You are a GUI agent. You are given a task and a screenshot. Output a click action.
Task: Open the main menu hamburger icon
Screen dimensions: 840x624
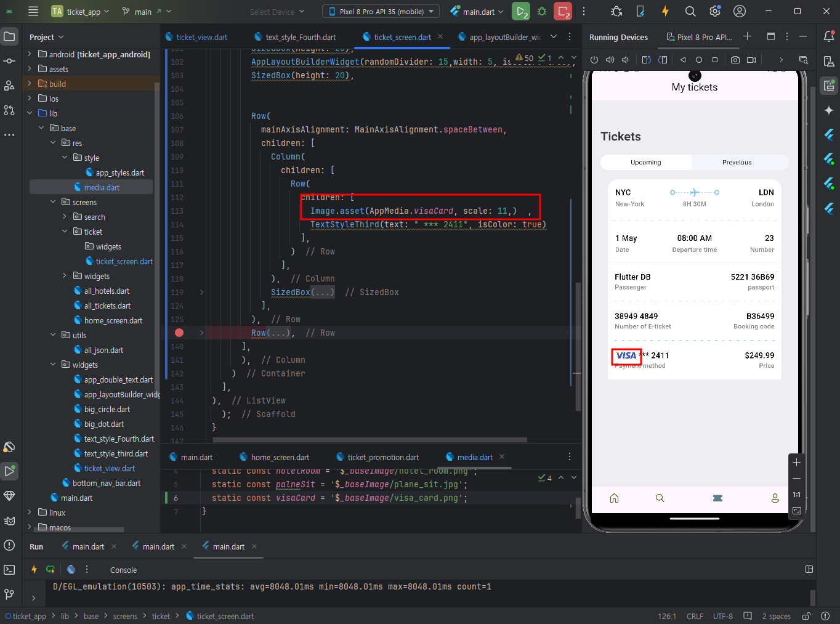33,11
